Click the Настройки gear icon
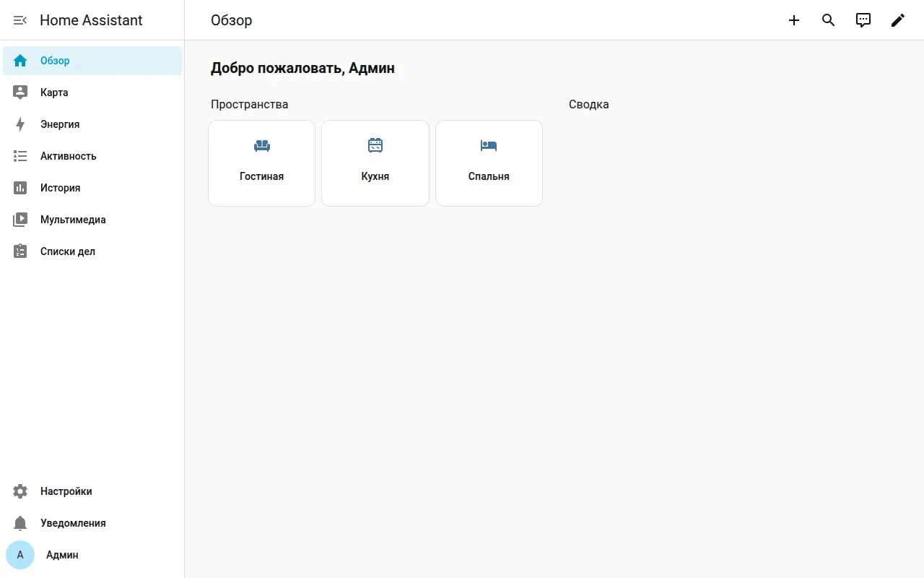924x578 pixels. 20,491
